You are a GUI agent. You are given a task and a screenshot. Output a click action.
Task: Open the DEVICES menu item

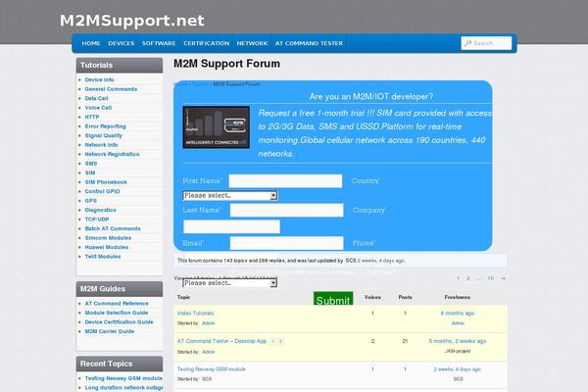pos(122,43)
